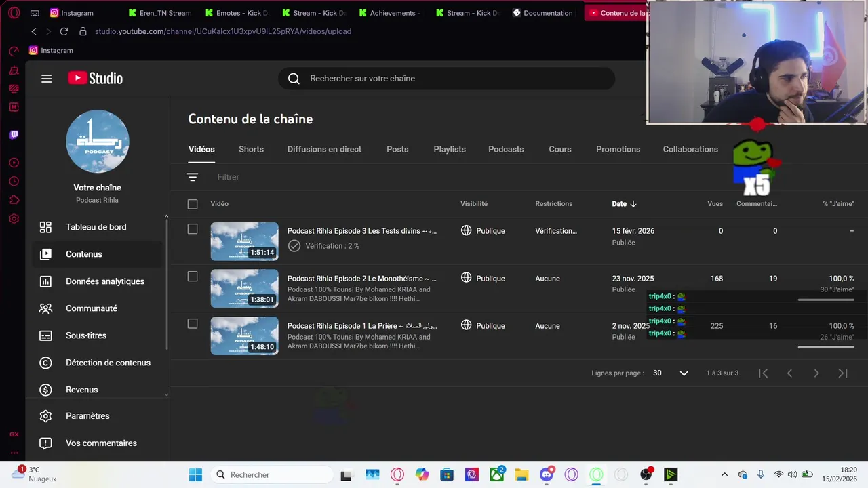The width and height of the screenshot is (868, 488).
Task: Switch to Emotes - Kick browser tab
Action: tap(236, 13)
